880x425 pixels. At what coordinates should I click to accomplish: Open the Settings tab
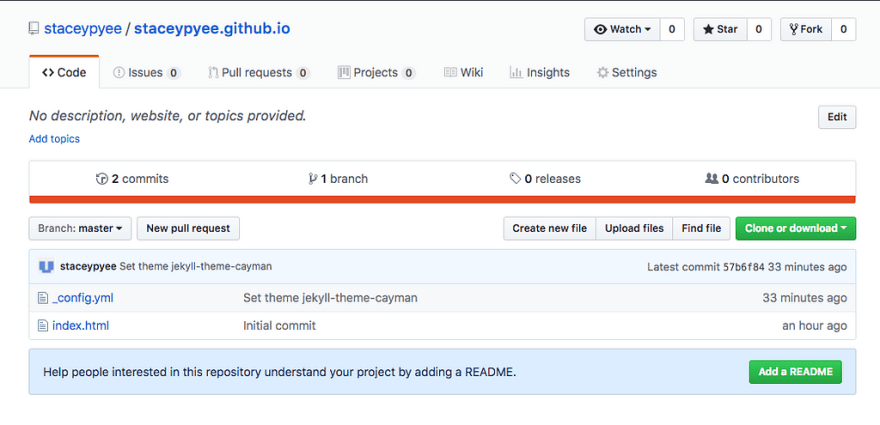(x=627, y=72)
